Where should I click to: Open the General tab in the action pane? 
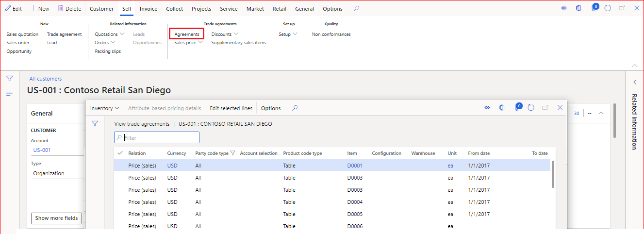coord(305,9)
